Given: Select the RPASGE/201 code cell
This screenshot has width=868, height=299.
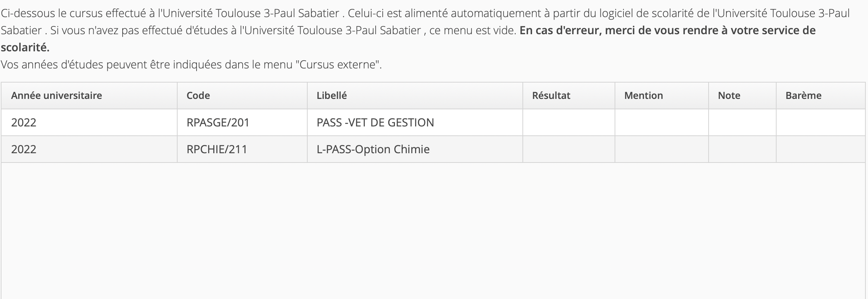Looking at the screenshot, I should tap(218, 122).
